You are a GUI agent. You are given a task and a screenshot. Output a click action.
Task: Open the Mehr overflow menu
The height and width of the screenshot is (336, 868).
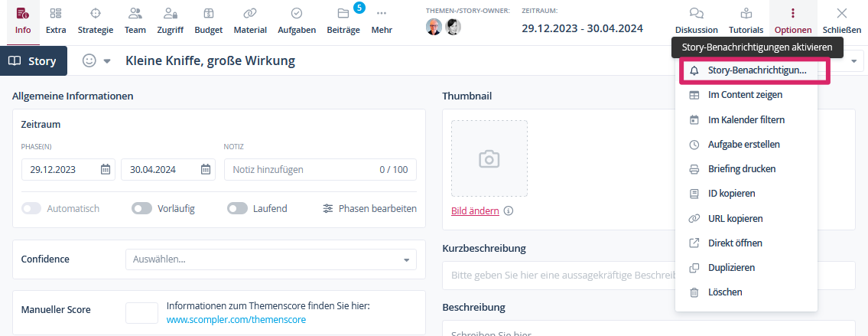tap(382, 14)
